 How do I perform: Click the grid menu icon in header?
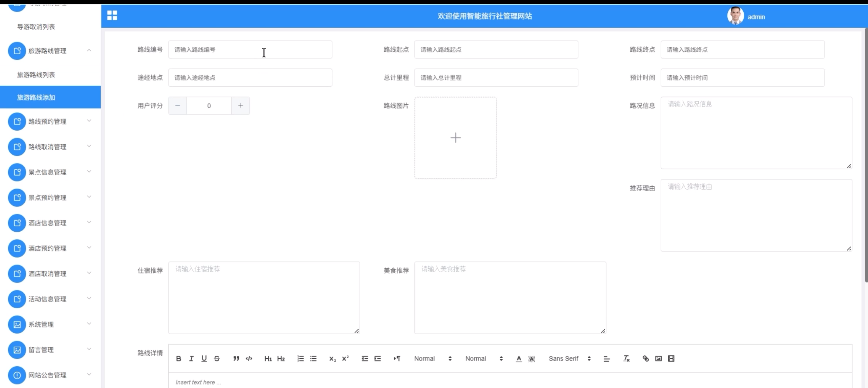click(x=112, y=16)
